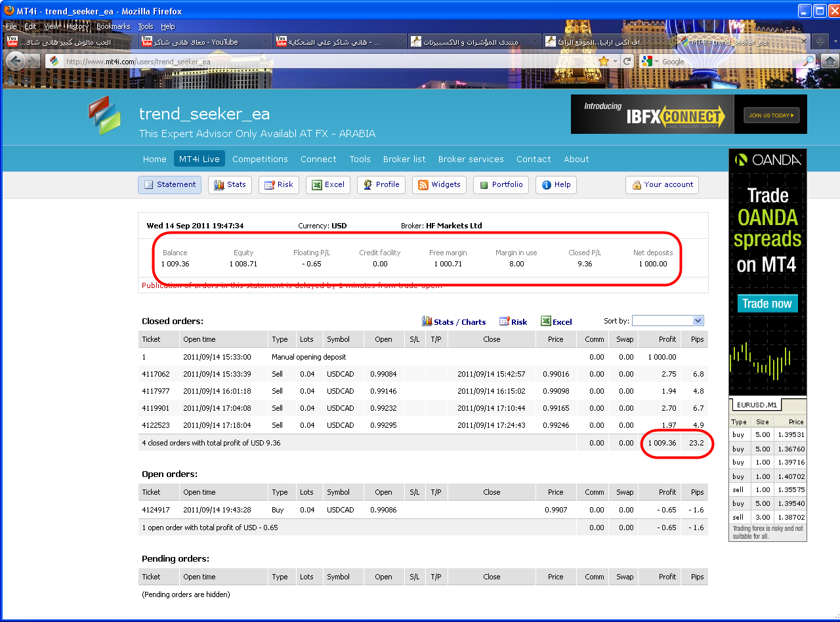Click ticket number 4117977
The image size is (840, 622).
156,391
